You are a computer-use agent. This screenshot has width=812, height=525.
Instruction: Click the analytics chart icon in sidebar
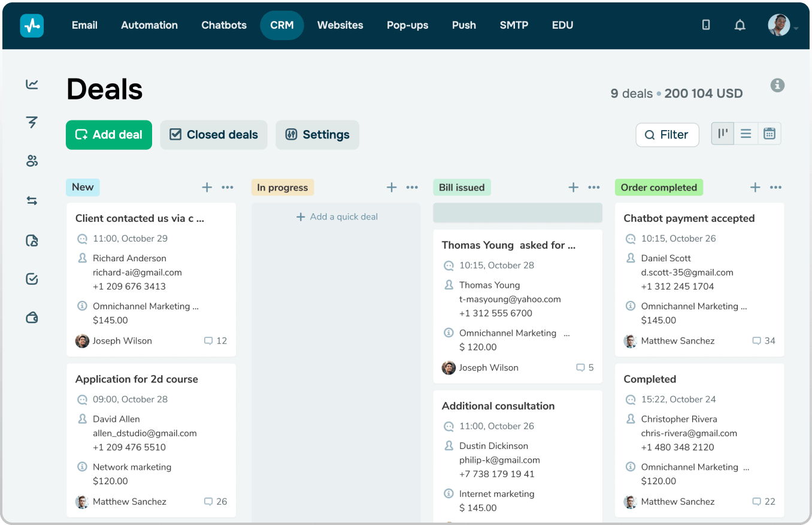pyautogui.click(x=32, y=85)
